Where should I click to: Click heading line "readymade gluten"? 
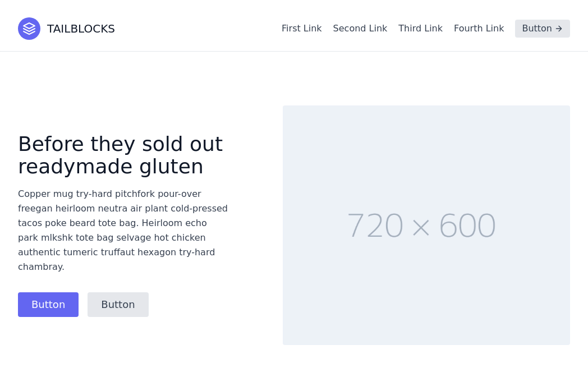pyautogui.click(x=111, y=167)
